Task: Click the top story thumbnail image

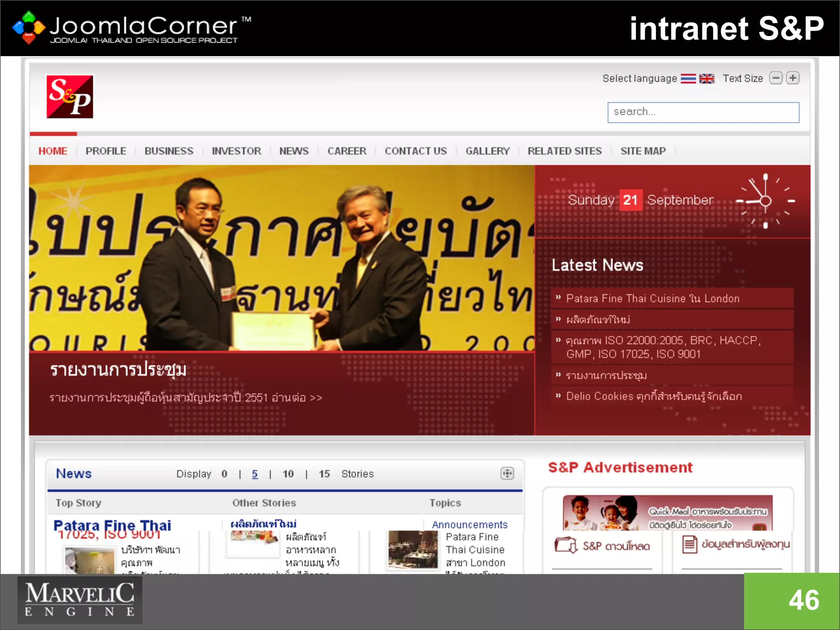Action: pyautogui.click(x=90, y=560)
